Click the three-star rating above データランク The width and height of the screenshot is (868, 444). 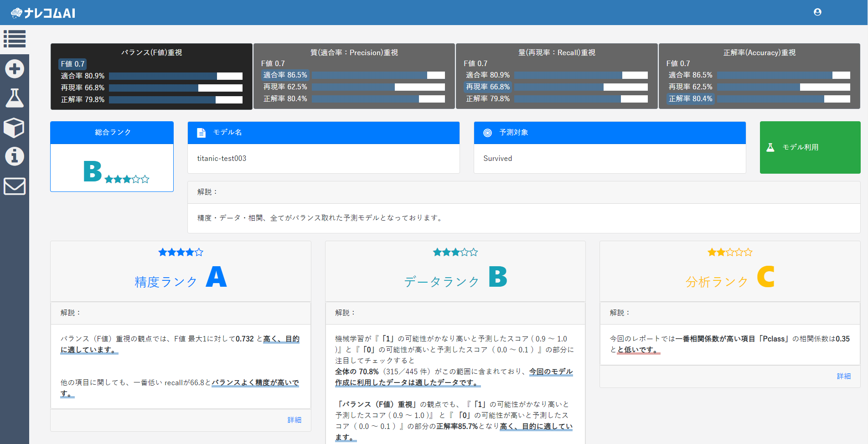[455, 252]
